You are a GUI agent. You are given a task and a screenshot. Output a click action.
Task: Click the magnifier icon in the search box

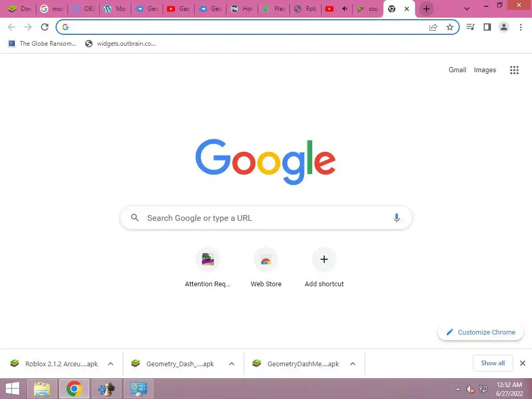(x=135, y=218)
